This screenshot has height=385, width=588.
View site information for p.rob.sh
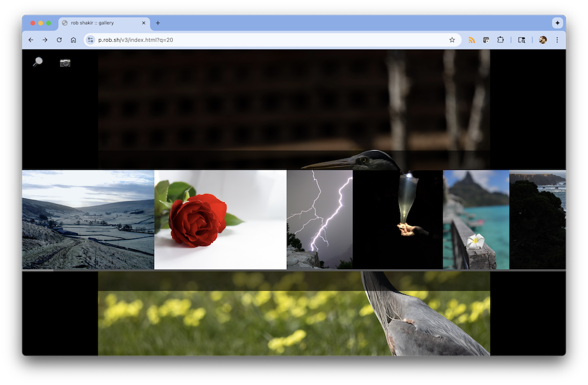[x=91, y=40]
